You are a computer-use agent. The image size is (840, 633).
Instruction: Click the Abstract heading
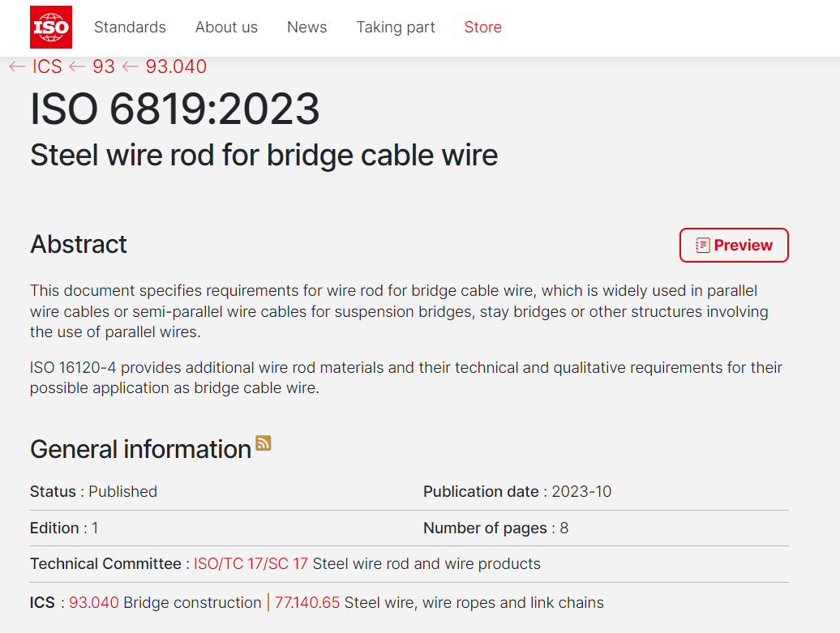coord(79,244)
